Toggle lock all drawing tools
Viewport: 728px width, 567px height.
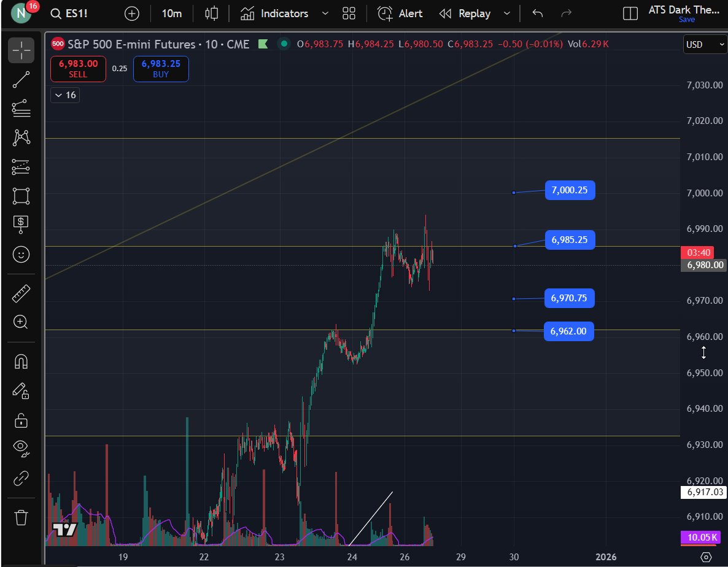click(21, 420)
